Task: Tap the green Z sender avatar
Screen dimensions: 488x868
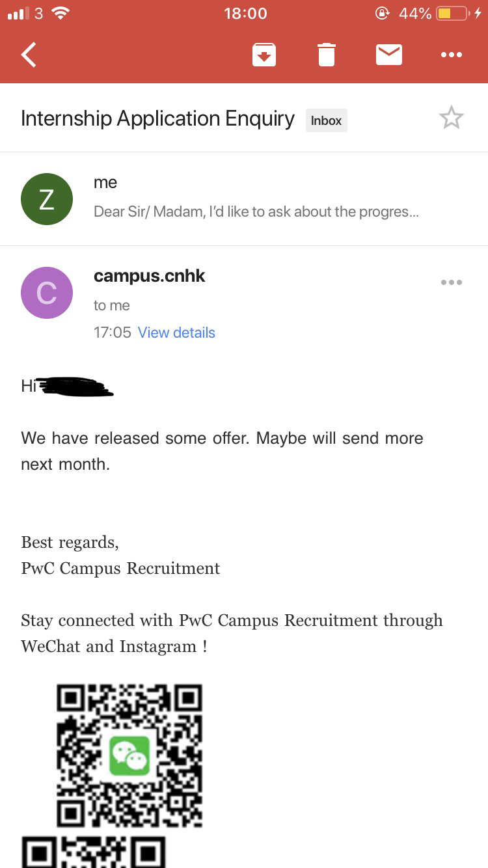Action: click(47, 199)
